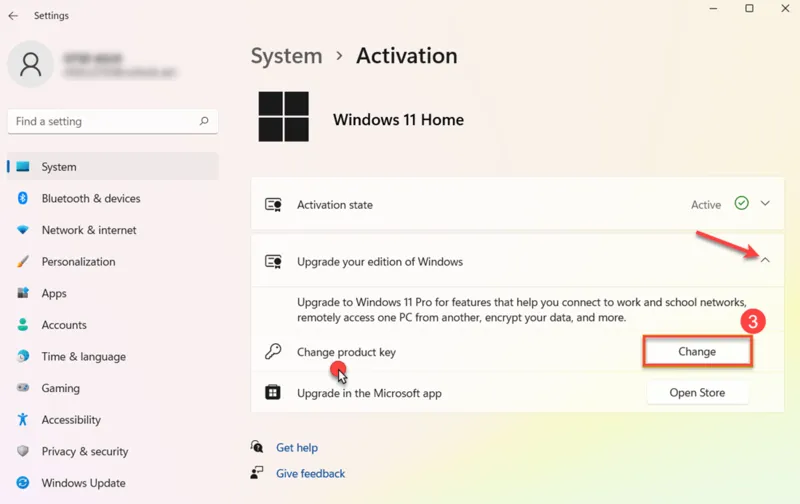Click the Gaming label in sidebar
The height and width of the screenshot is (504, 800).
click(61, 388)
